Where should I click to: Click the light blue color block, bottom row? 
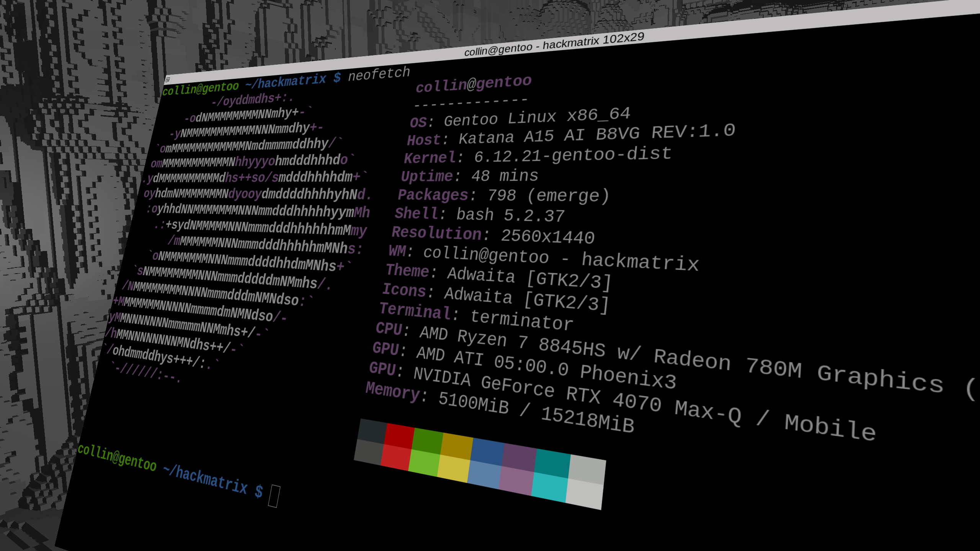(x=484, y=475)
